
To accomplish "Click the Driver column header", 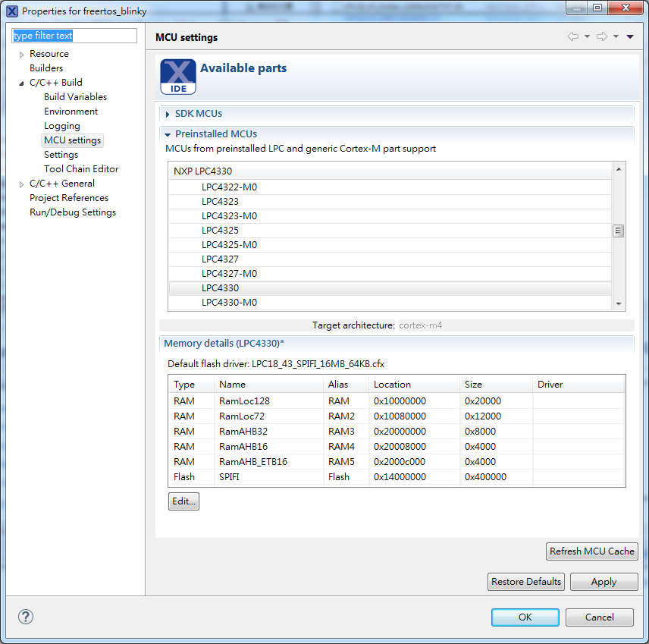I will tap(578, 385).
